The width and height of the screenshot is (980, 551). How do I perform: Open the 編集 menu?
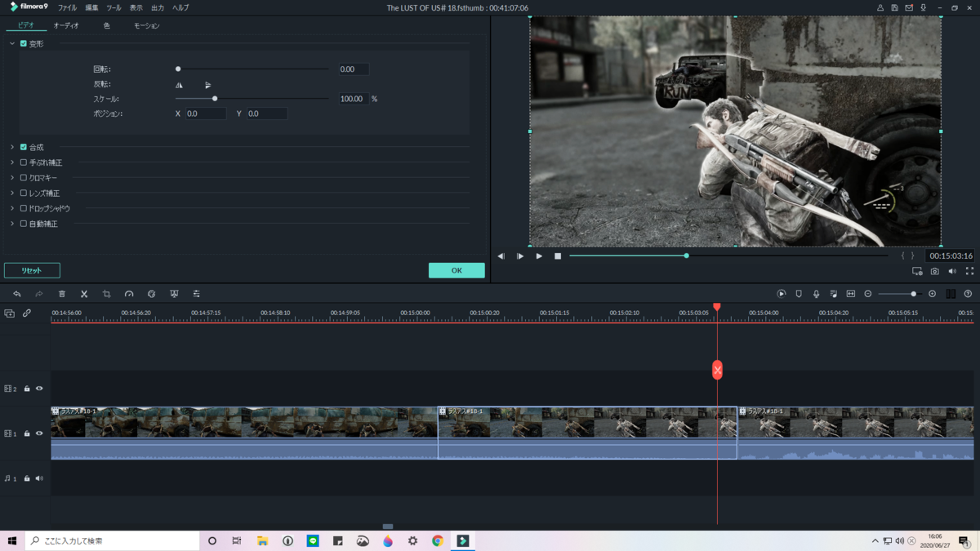pyautogui.click(x=91, y=7)
